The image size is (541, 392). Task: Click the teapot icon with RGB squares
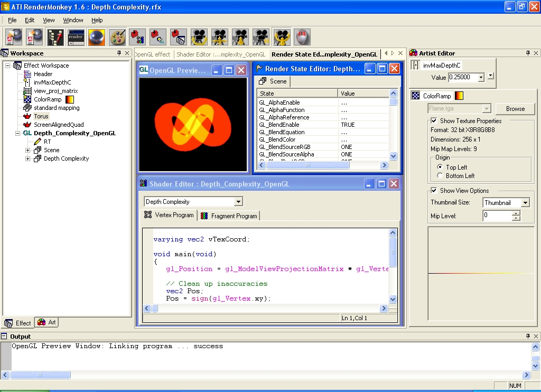point(137,37)
